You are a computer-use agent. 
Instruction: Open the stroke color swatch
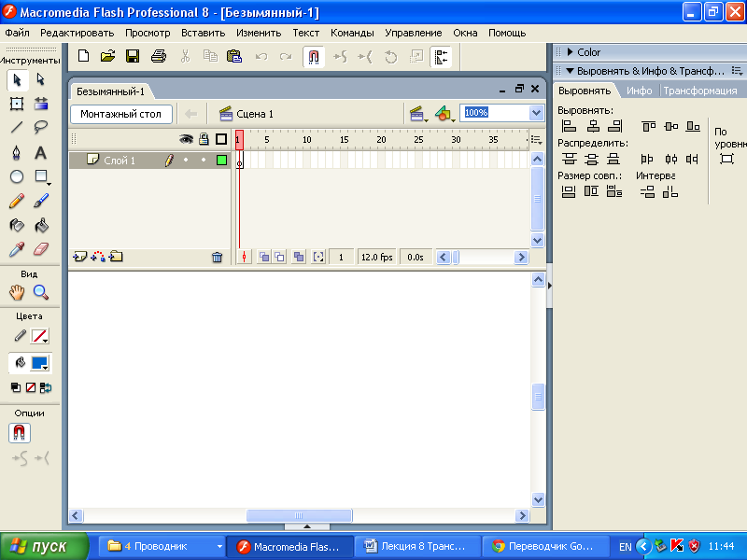point(39,336)
